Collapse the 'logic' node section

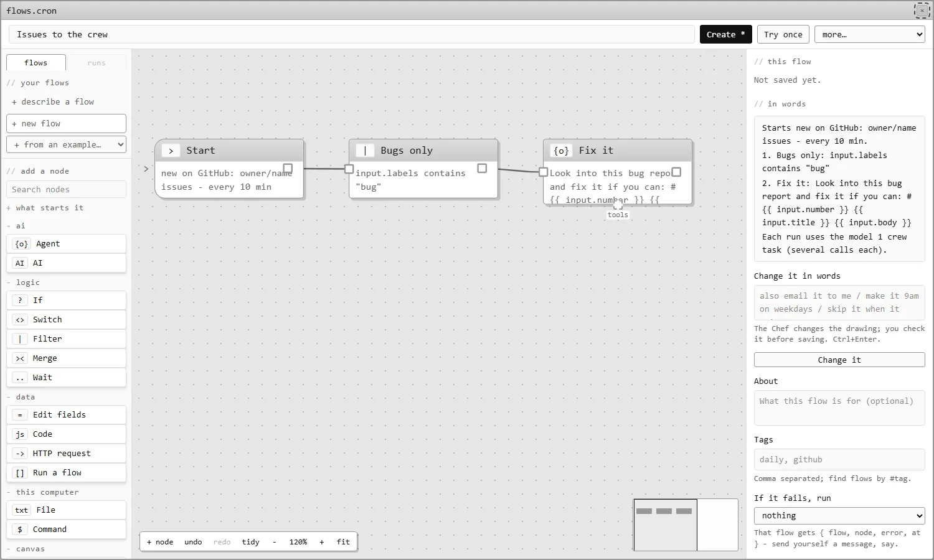pos(23,282)
